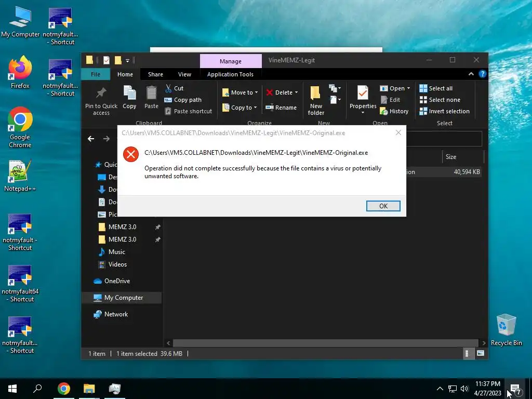Switch to the Home ribbon tab
This screenshot has height=399, width=532.
[x=125, y=74]
